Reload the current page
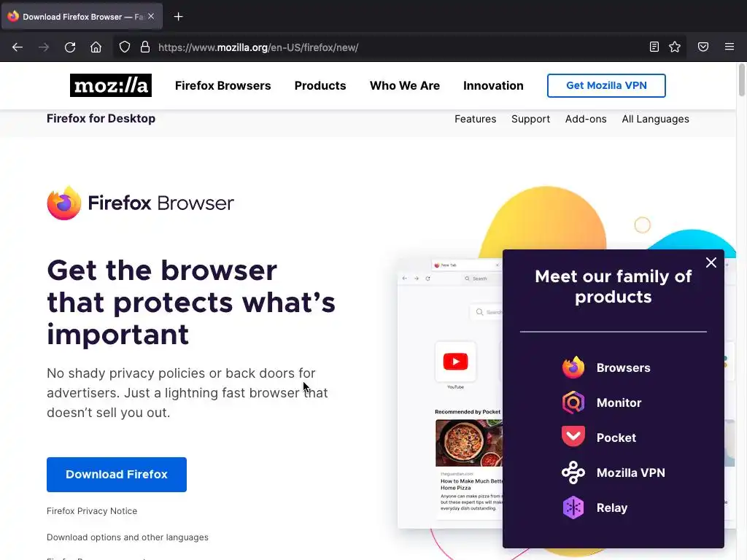 70,47
